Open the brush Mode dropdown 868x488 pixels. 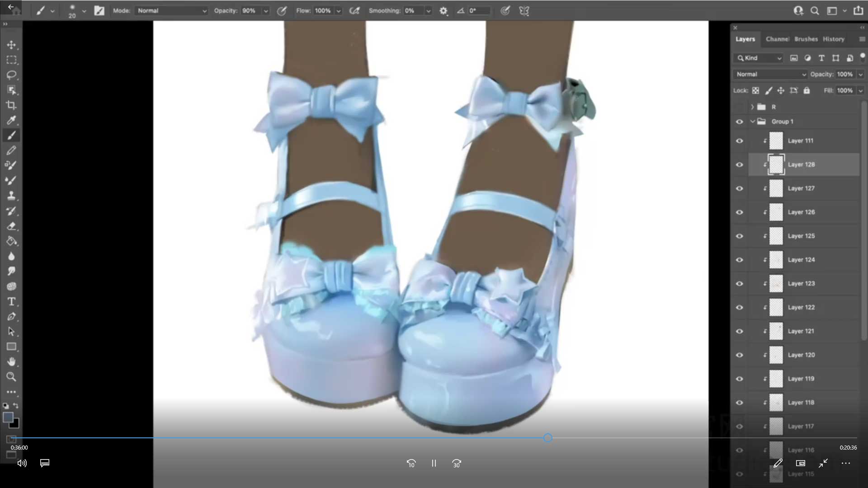pos(172,11)
